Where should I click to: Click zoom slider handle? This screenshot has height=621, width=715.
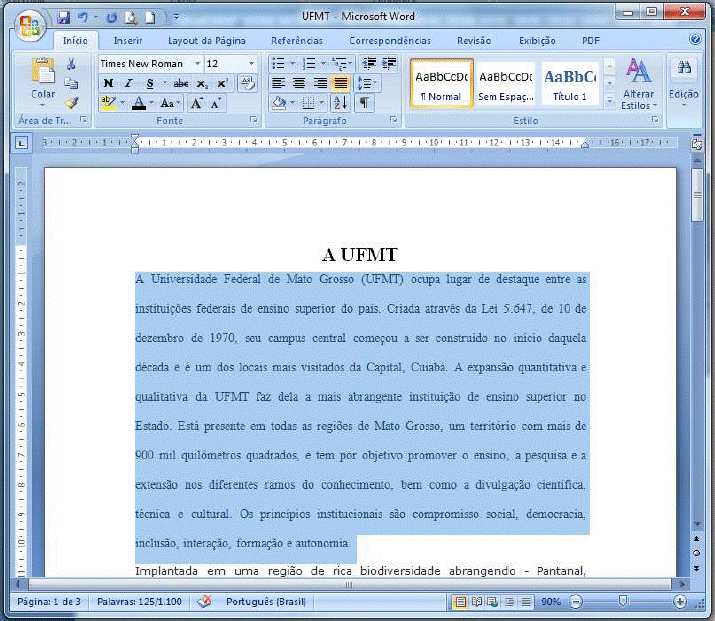point(624,601)
